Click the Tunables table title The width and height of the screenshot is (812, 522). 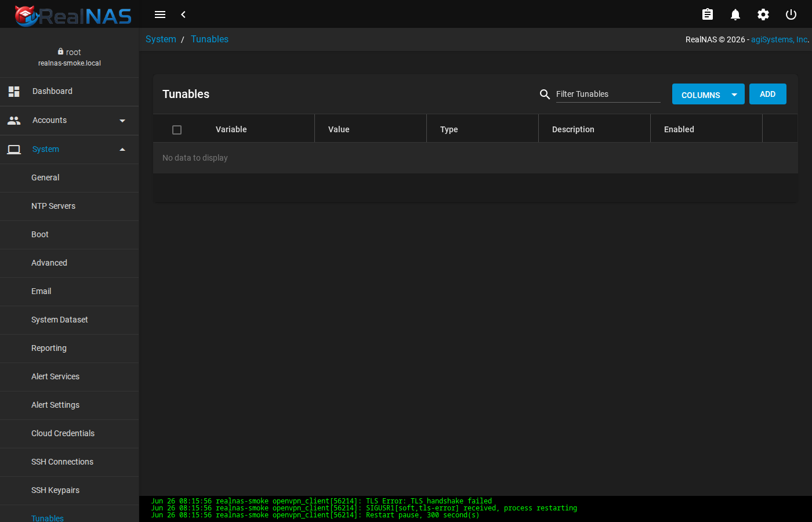pyautogui.click(x=186, y=94)
